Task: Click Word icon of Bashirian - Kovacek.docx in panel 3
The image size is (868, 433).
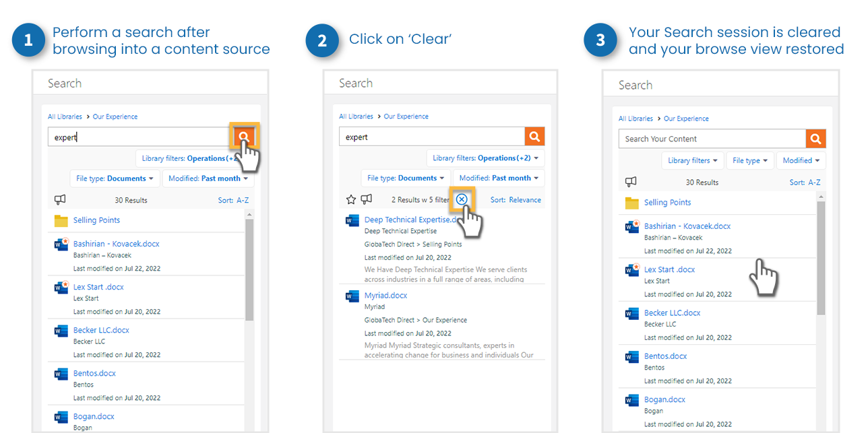Action: click(x=632, y=227)
